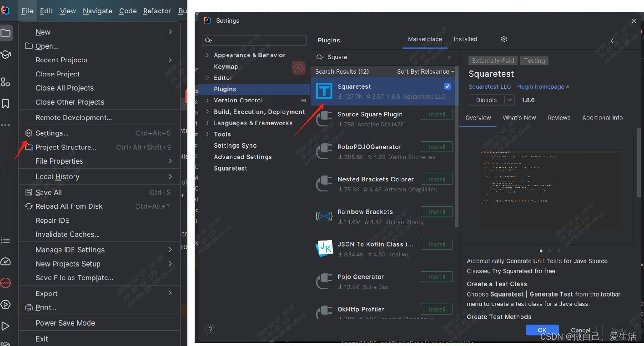Image resolution: width=644 pixels, height=346 pixels.
Task: Click the Source Square Plugin plug icon
Action: click(x=324, y=119)
